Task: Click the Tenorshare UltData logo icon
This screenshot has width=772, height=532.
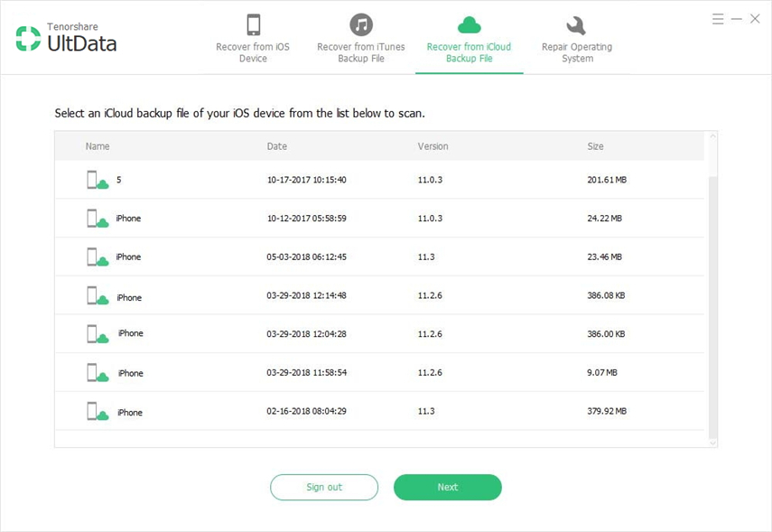Action: [28, 38]
